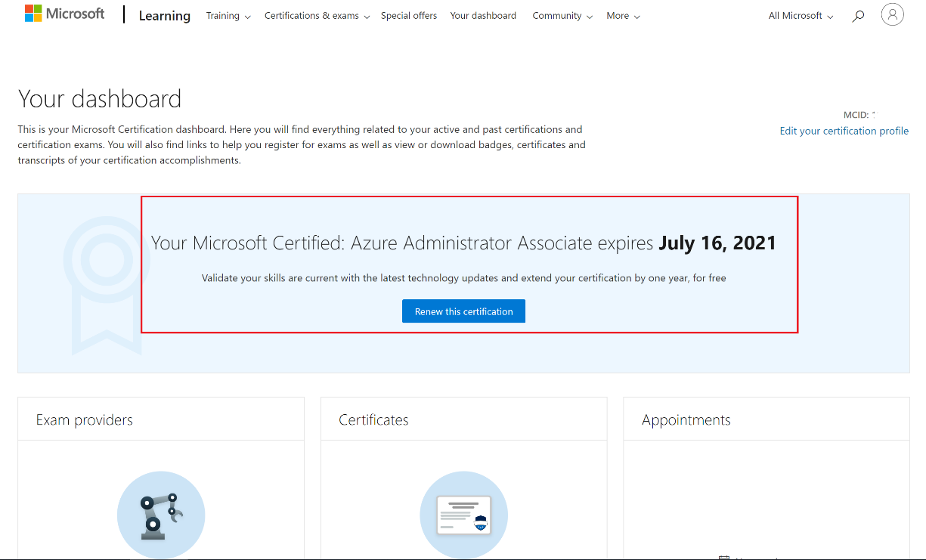Click the Certificates card title
Viewport: 926px width, 560px height.
tap(373, 420)
